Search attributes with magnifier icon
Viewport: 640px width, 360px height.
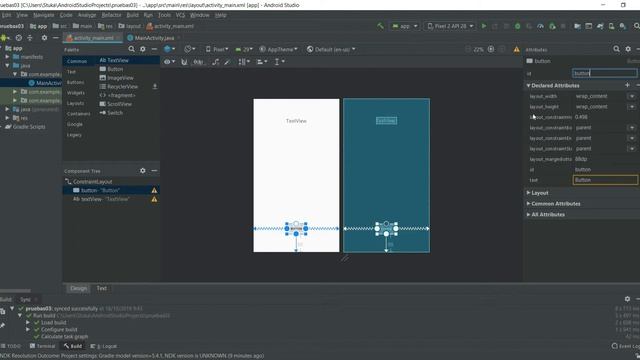pyautogui.click(x=616, y=49)
